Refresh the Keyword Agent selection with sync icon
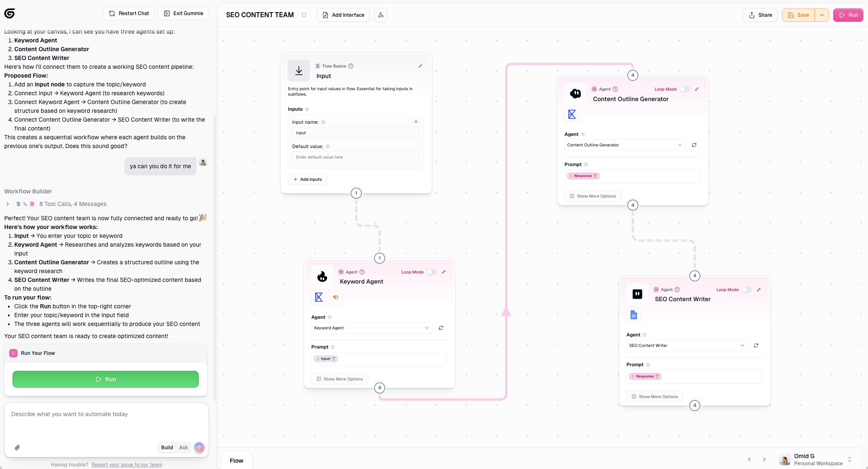The height and width of the screenshot is (469, 868). click(441, 328)
